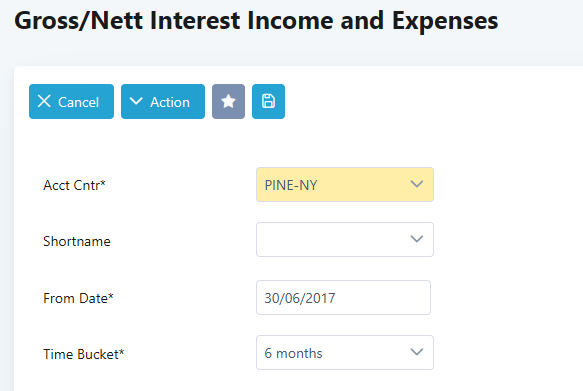This screenshot has width=583, height=391.
Task: Click the From Date field showing 30/06/2017
Action: click(343, 297)
